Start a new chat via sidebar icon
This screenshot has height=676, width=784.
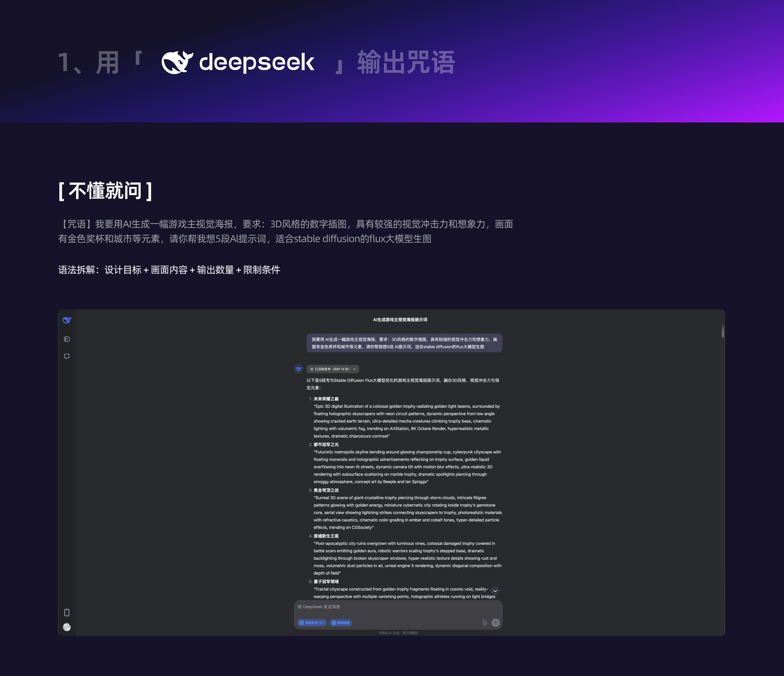point(67,356)
